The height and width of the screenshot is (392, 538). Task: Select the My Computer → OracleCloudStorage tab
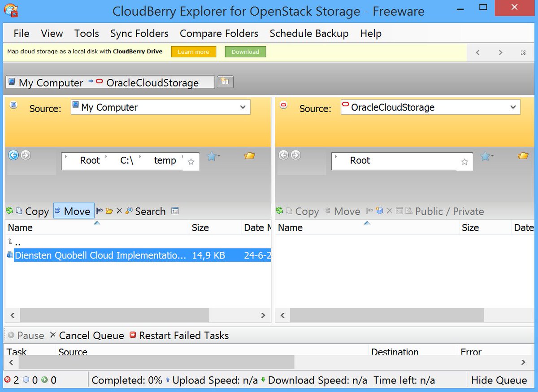110,82
